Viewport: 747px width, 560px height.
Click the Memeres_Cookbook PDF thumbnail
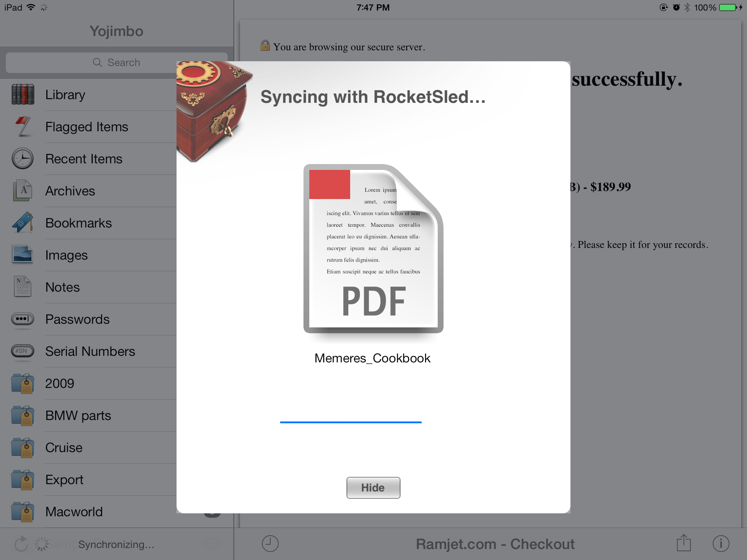pyautogui.click(x=373, y=249)
